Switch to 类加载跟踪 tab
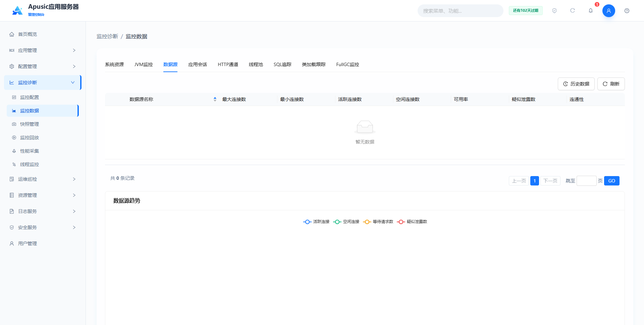The height and width of the screenshot is (325, 644). (314, 64)
